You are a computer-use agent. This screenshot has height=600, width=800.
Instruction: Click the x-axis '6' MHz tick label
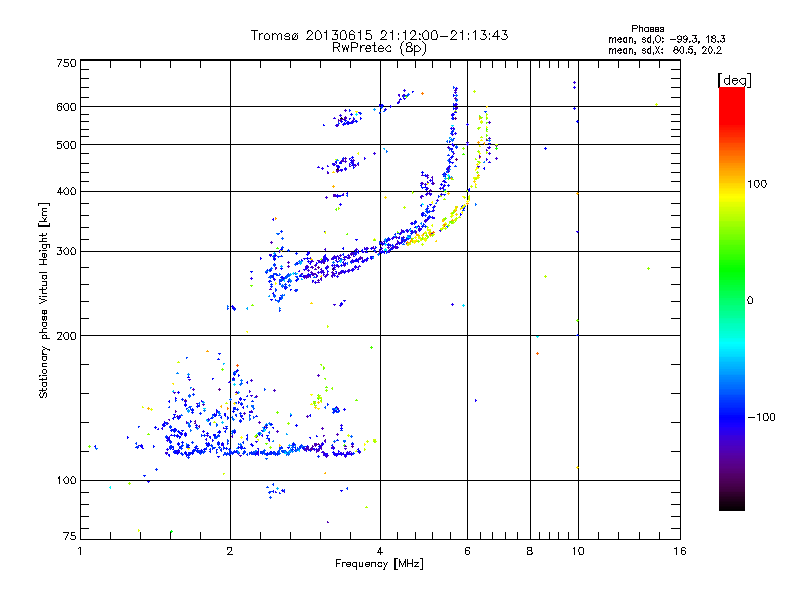467,551
